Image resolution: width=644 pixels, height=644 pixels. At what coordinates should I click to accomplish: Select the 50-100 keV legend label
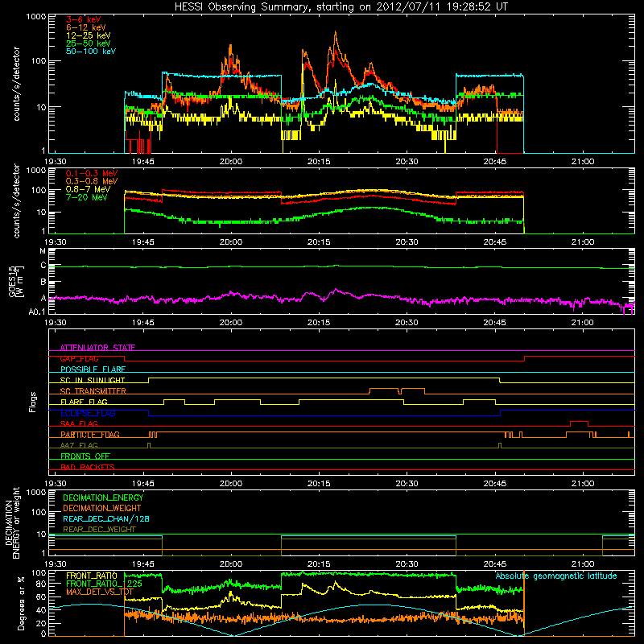coord(91,52)
